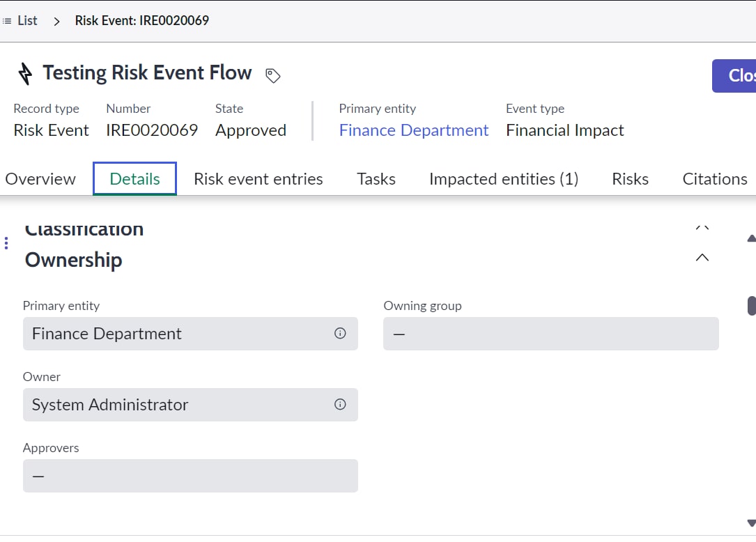Open the Citations tab
The height and width of the screenshot is (542, 756).
click(714, 179)
